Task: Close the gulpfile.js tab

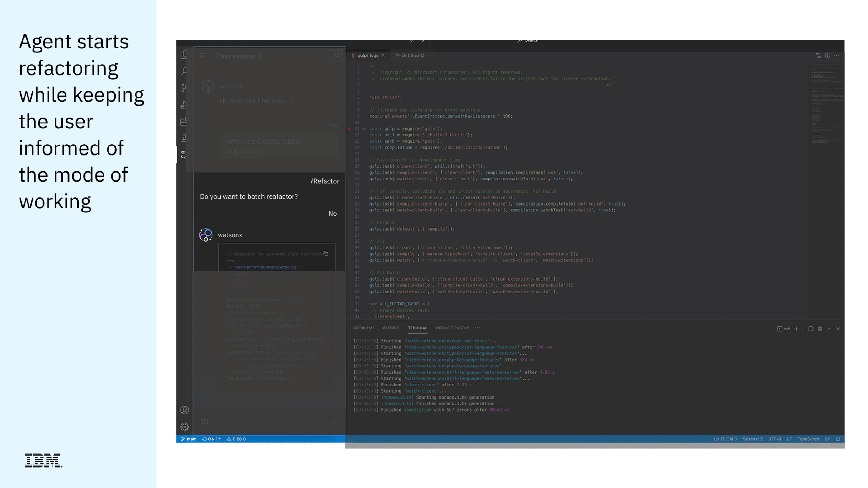Action: click(x=383, y=56)
